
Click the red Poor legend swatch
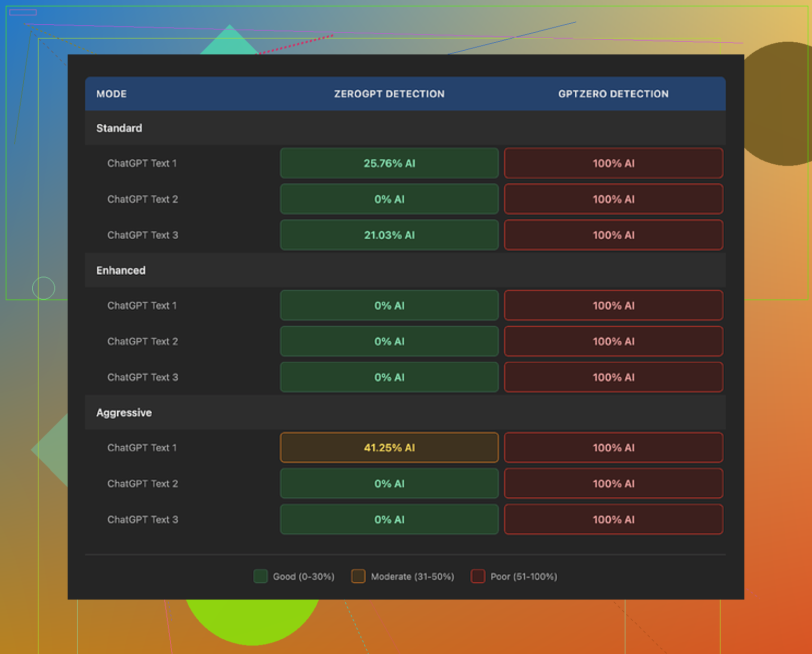pos(478,576)
